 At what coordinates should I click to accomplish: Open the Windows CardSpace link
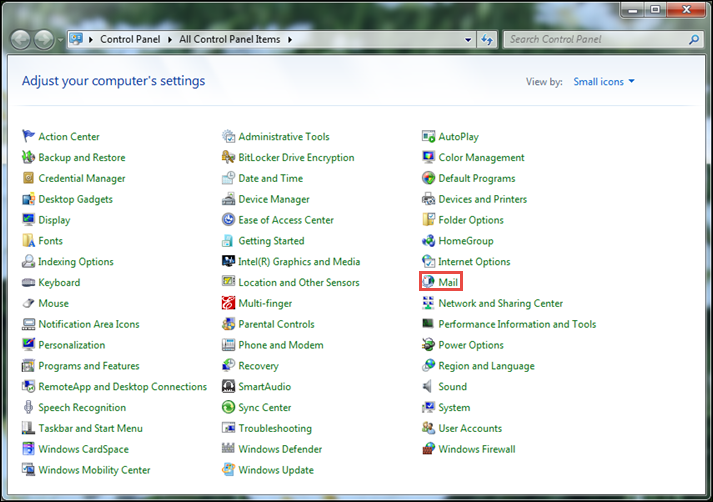[84, 449]
